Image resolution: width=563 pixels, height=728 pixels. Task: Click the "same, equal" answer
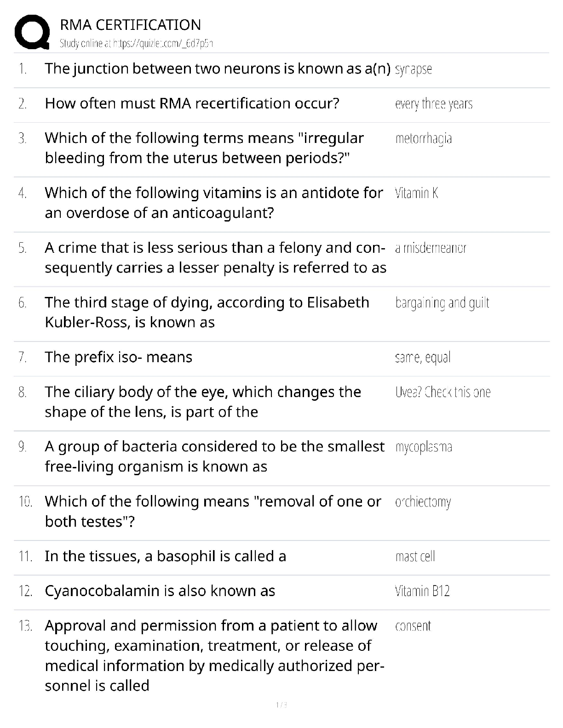tap(423, 358)
